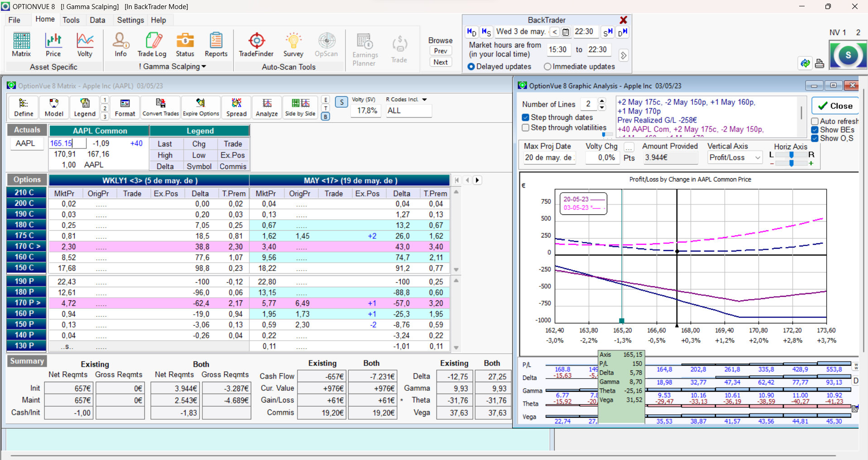Adjust the upper Horiz Axis slider
Viewport: 868px width, 460px height.
tap(791, 155)
